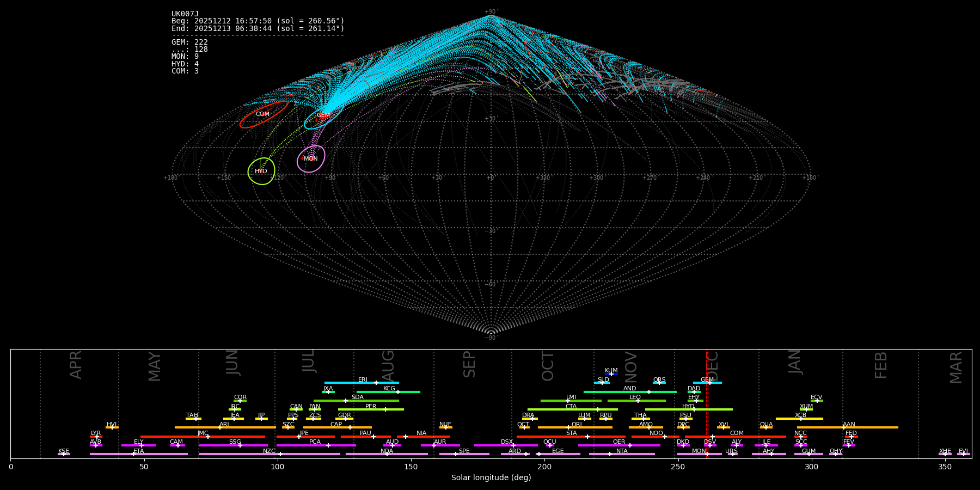Viewport: 980px width, 490px height.
Task: Click the STA shower bar in timeline
Action: (x=571, y=437)
